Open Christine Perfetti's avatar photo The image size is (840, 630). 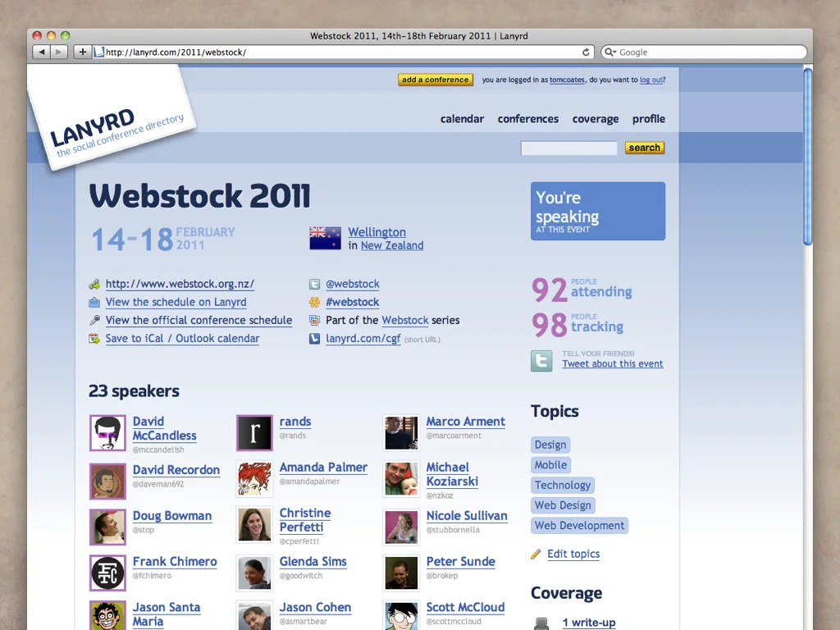(254, 525)
